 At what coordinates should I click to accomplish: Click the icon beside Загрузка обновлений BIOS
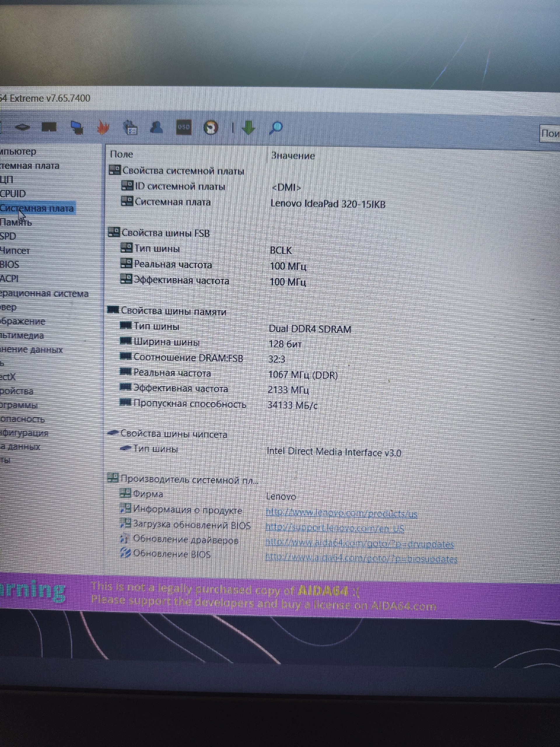(x=125, y=523)
